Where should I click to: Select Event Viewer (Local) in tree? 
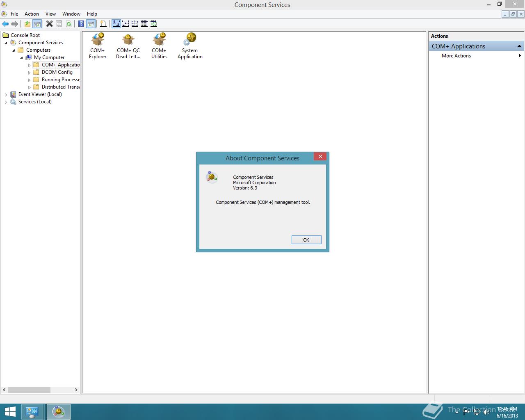tap(40, 94)
